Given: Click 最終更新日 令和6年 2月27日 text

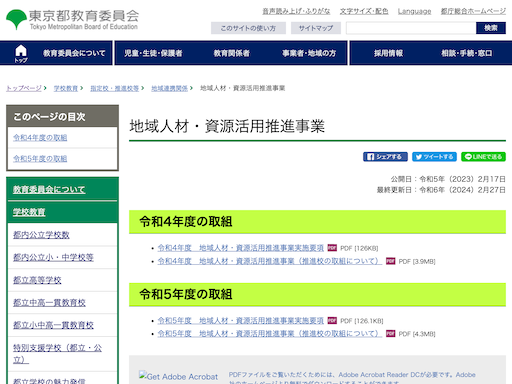Looking at the screenshot, I should tap(441, 190).
